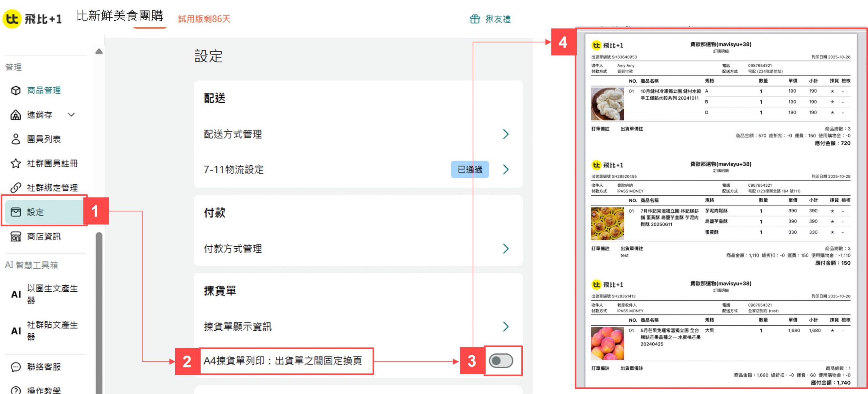The height and width of the screenshot is (394, 868).
Task: Open 付款方式管理 via its chevron arrow
Action: [506, 249]
